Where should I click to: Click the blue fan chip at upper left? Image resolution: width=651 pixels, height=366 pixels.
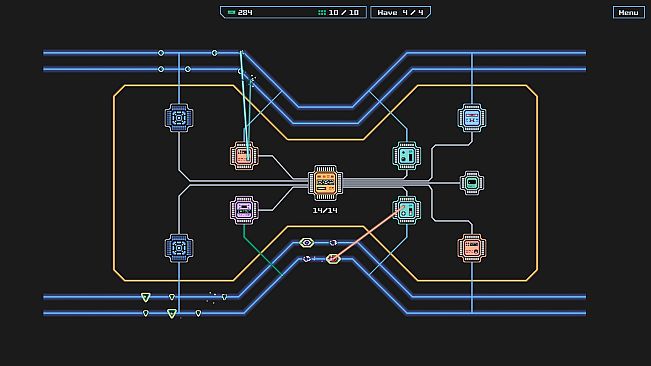point(179,118)
